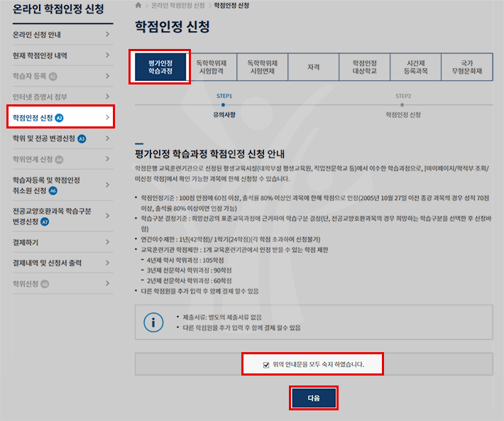Screen dimensions: 504x421
Task: Click the STEP2 학점인정 신청 step marker
Action: 403,105
